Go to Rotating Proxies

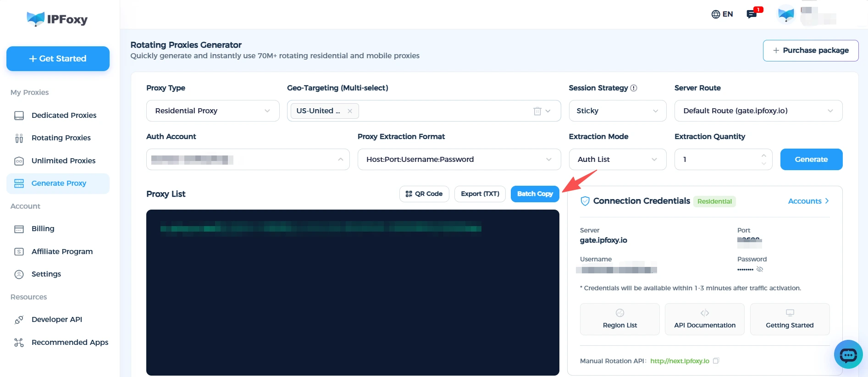[58, 138]
